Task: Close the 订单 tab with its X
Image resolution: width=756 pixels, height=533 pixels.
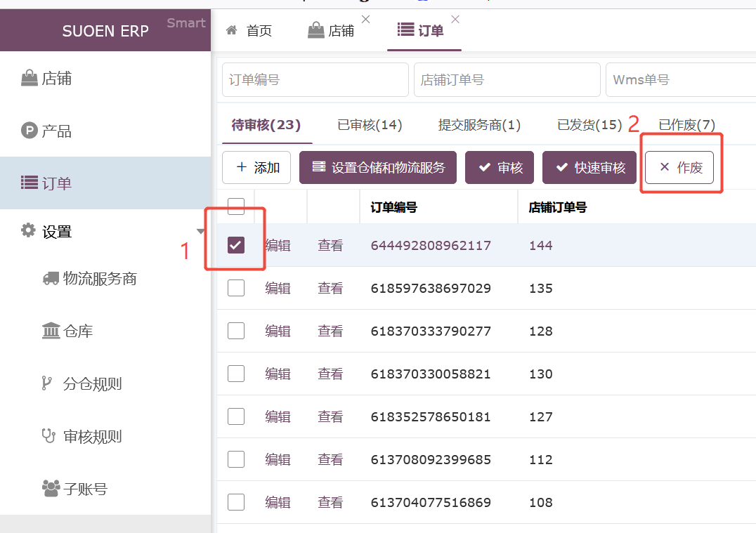Action: (x=455, y=19)
